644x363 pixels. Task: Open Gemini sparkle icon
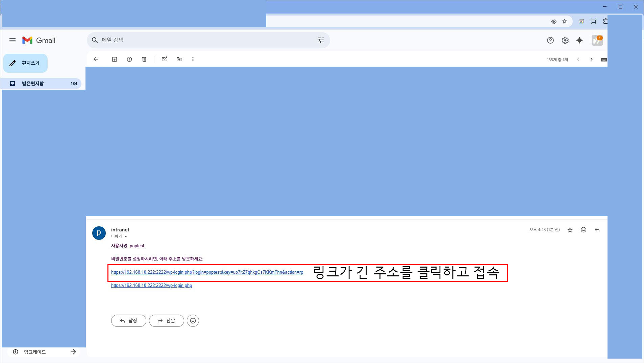[x=579, y=40]
